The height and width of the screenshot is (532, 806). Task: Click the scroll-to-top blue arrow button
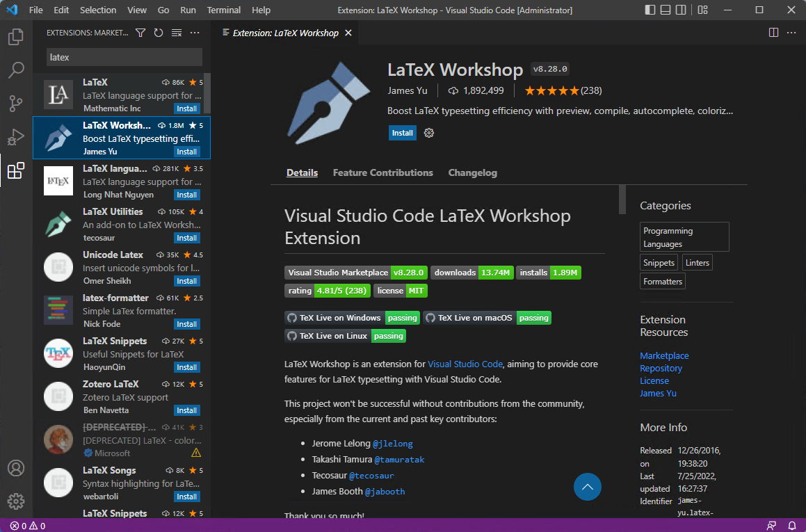[587, 487]
